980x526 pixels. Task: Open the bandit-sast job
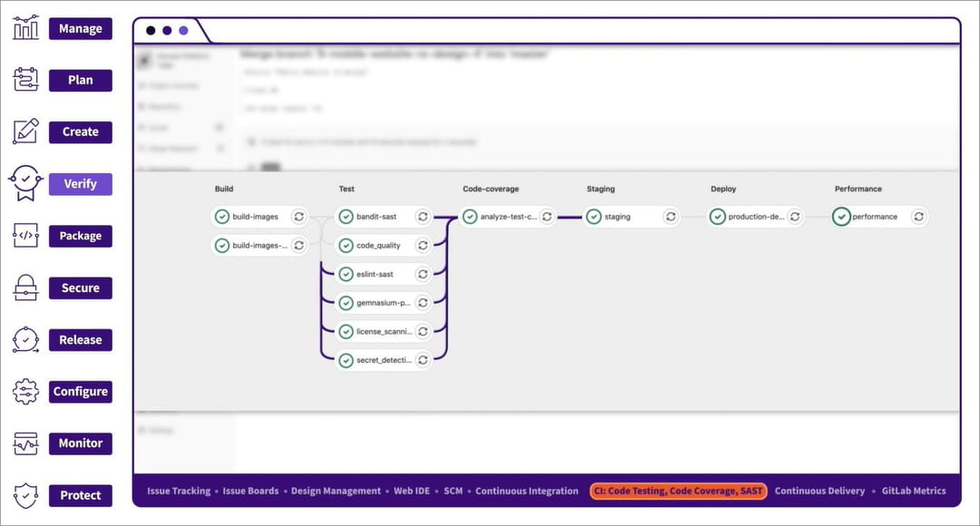click(383, 217)
